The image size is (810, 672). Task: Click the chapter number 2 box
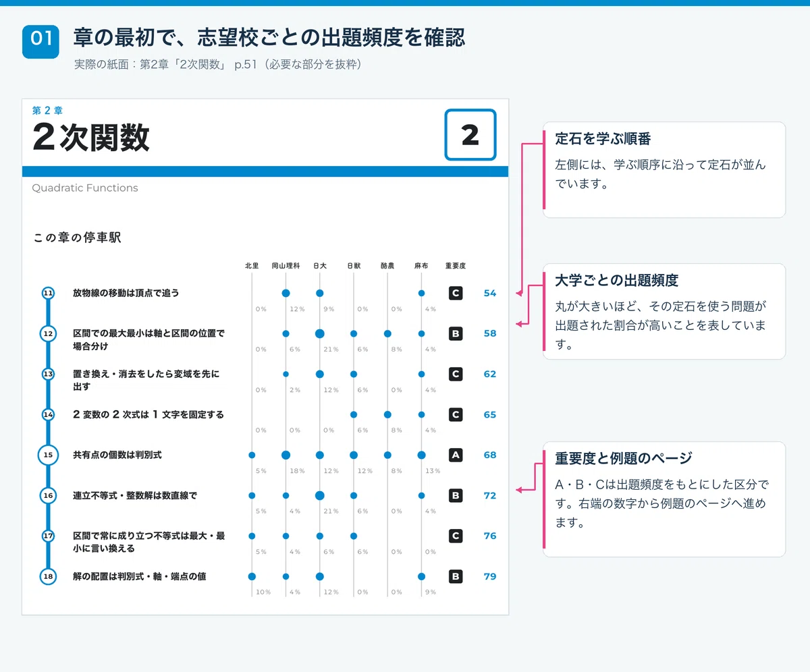click(470, 135)
